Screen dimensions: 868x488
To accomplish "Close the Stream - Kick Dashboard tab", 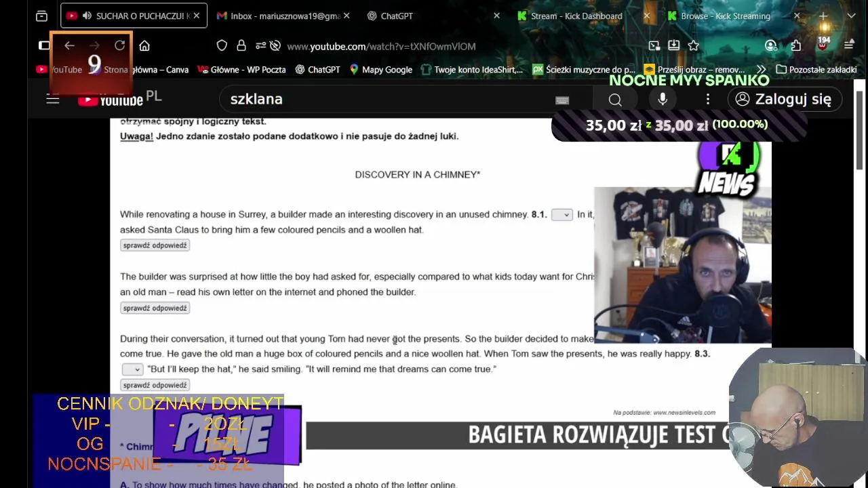I will click(x=646, y=16).
